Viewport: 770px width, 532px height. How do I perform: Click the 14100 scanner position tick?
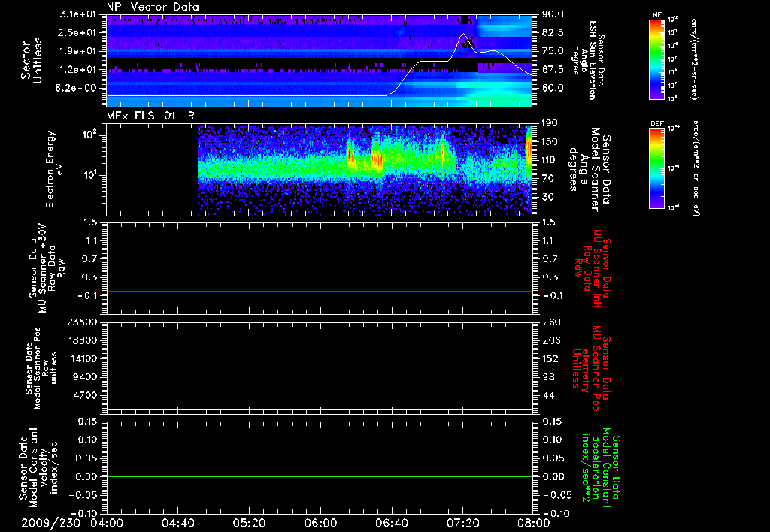[83, 358]
